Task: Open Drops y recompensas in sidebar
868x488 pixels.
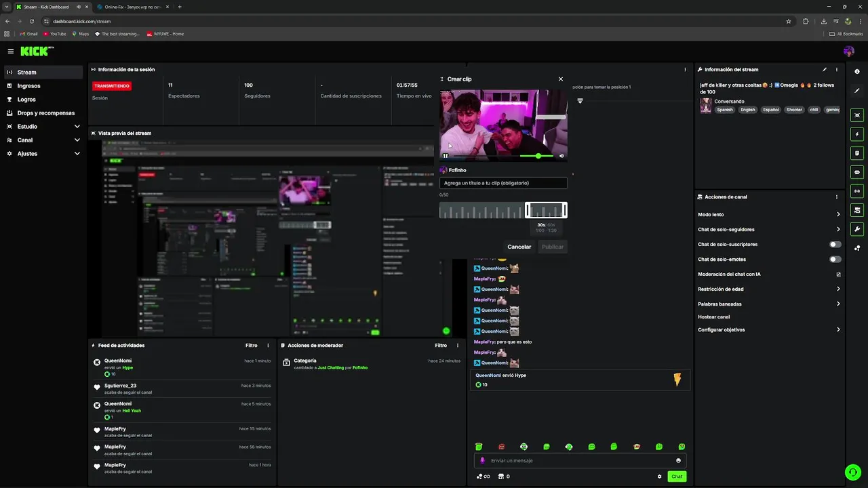Action: [43, 113]
